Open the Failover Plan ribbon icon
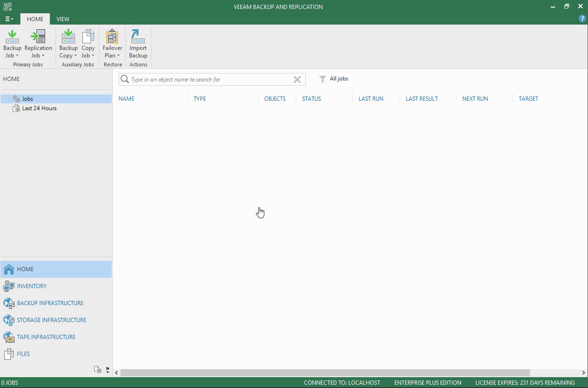 pyautogui.click(x=112, y=37)
